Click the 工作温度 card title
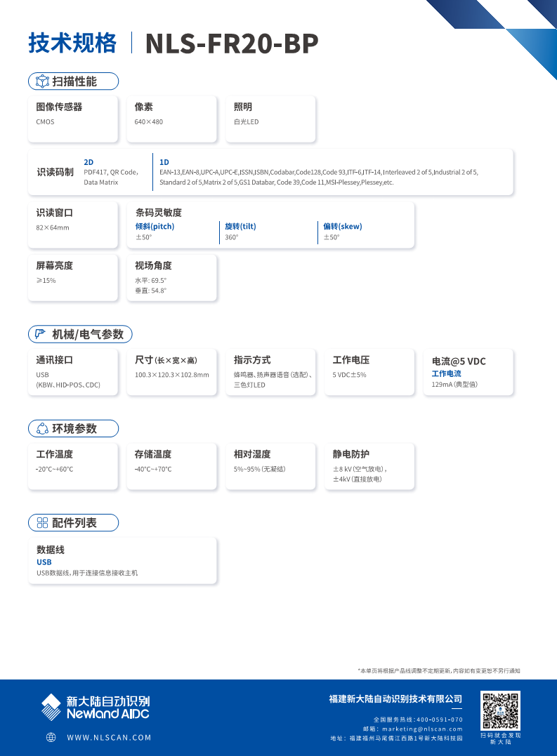Image resolution: width=557 pixels, height=756 pixels. (55, 454)
